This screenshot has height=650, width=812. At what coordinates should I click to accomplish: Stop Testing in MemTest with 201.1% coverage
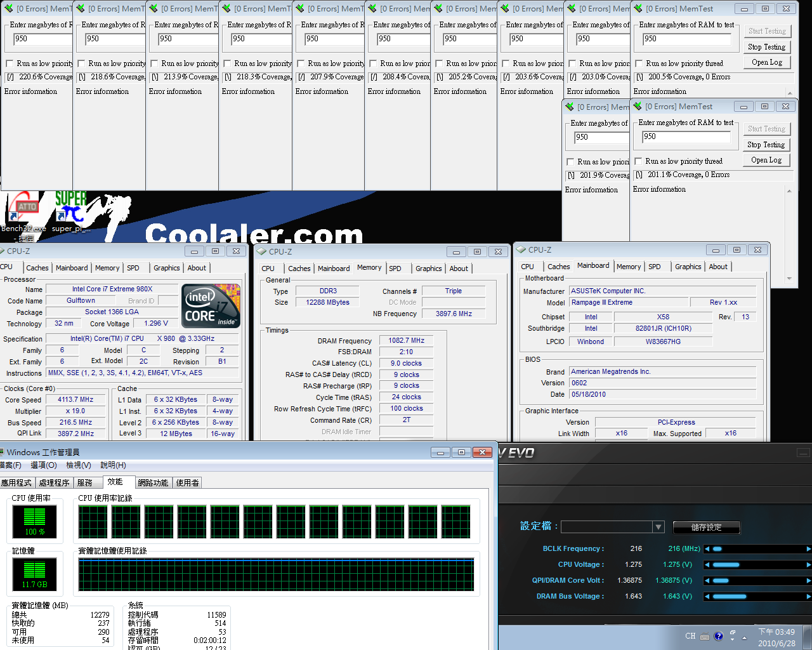coord(766,145)
